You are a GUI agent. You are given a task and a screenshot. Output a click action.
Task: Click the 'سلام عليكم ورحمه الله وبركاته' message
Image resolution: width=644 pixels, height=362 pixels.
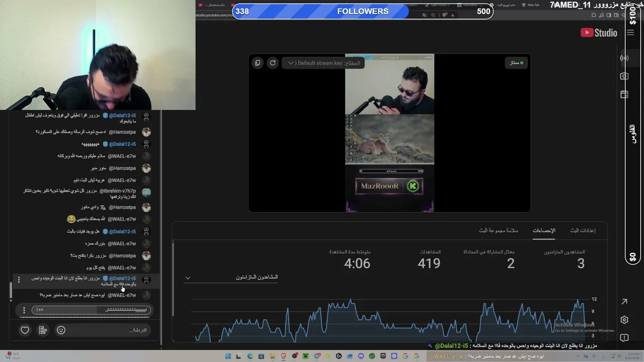click(x=82, y=156)
